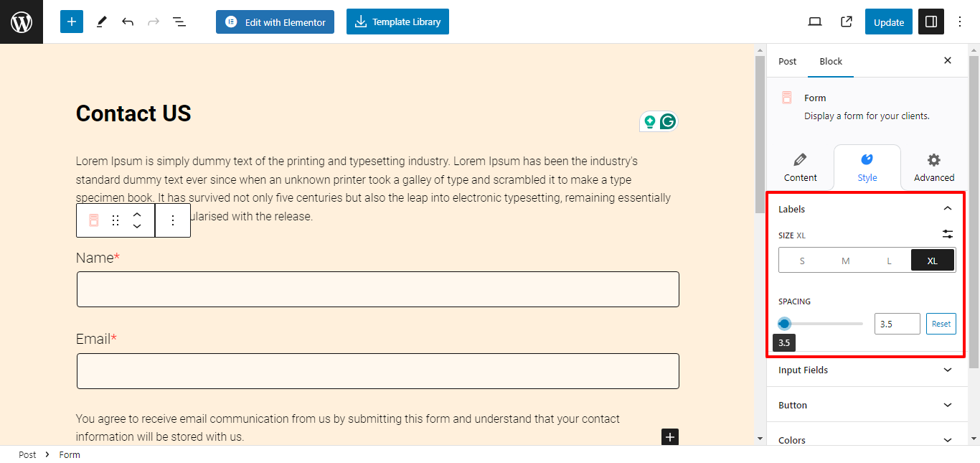Open the Document Overview list icon

point(179,22)
